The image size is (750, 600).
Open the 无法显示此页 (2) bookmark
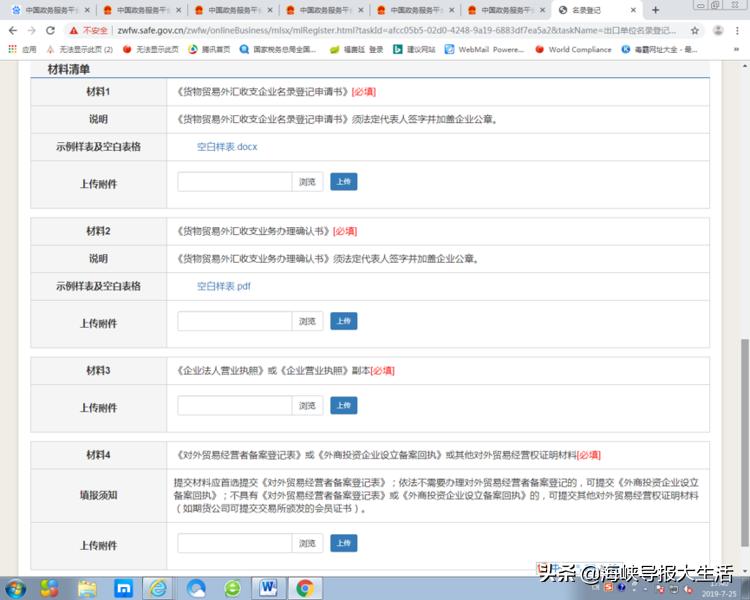click(79, 49)
